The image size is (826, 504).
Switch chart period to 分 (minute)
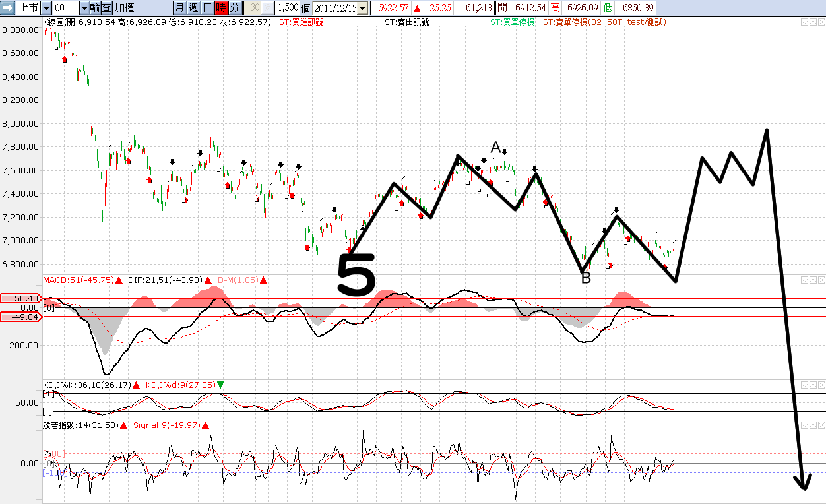click(x=235, y=8)
